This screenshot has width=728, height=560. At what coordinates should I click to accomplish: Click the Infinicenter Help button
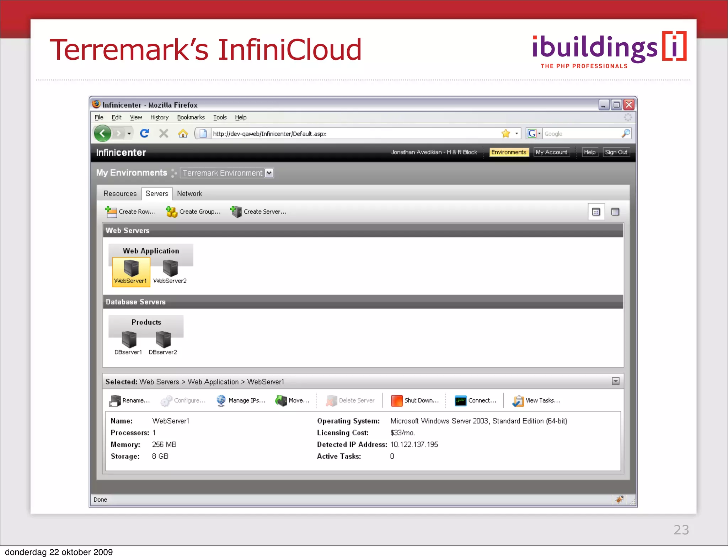590,152
